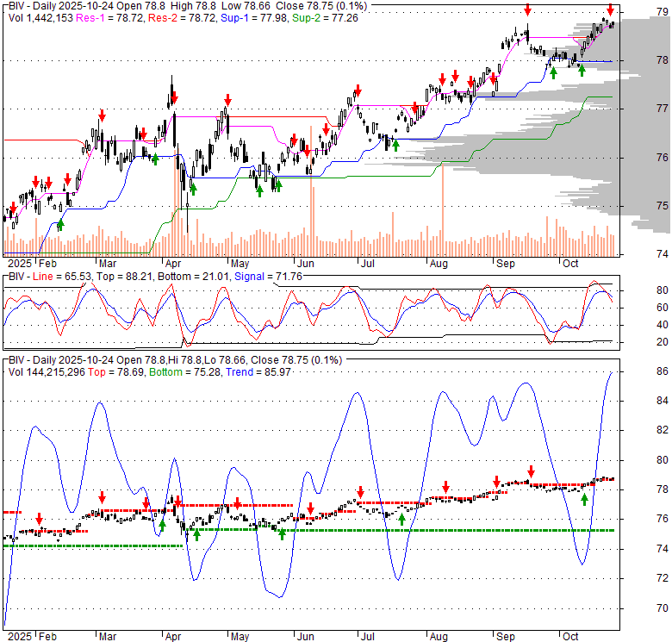Click the 20 level label on oscillator axis
Screen dimensions: 672x642
(x=663, y=342)
